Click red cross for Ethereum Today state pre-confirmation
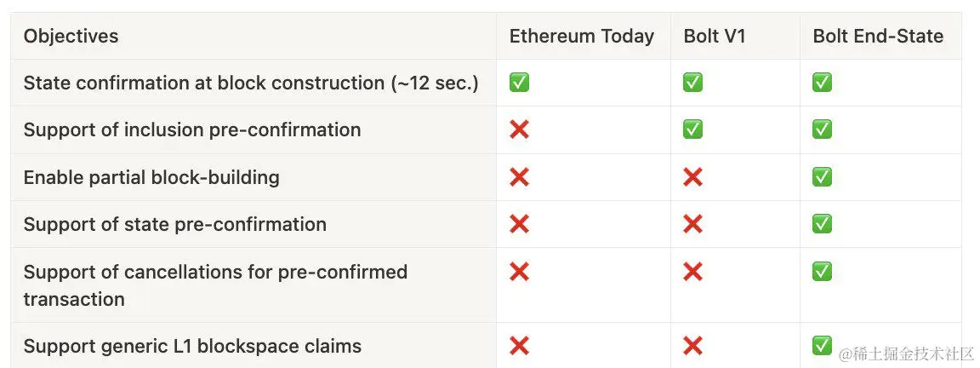This screenshot has width=980, height=368. click(519, 224)
